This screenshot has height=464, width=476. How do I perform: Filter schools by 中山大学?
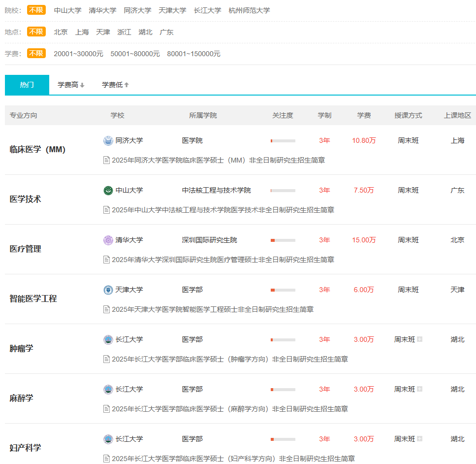coord(68,10)
